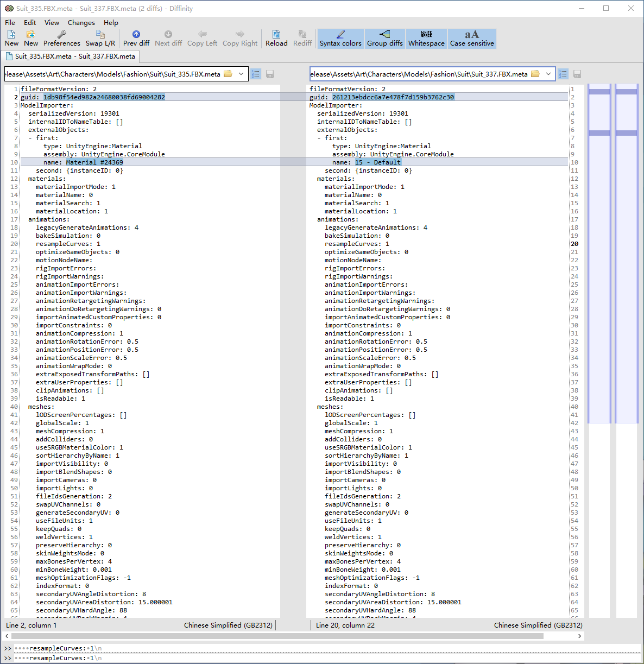
Task: Disable Case sensitive comparison
Action: point(472,39)
